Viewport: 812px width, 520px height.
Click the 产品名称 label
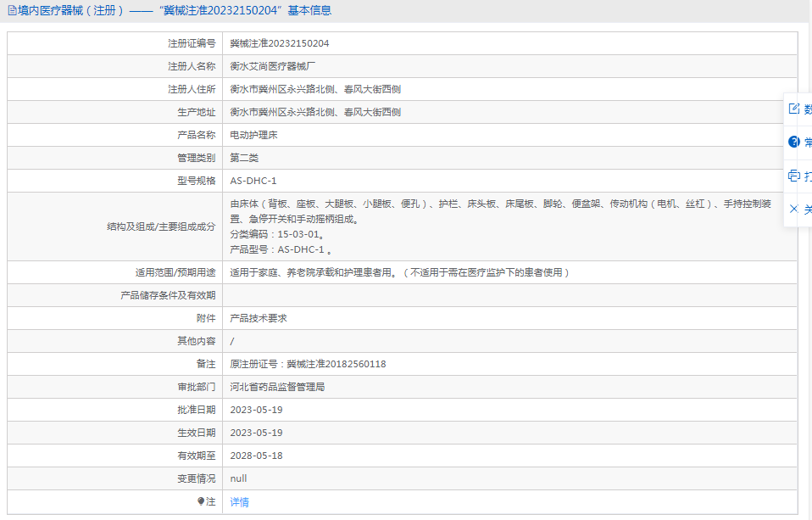click(x=197, y=135)
